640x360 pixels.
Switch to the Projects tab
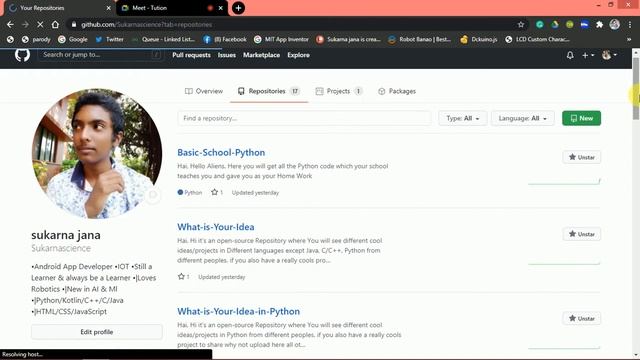(339, 91)
